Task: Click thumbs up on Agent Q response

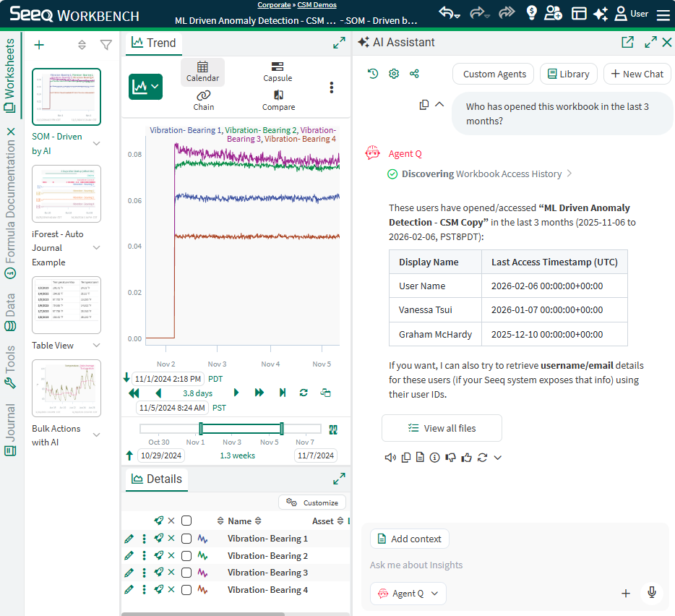Action: click(466, 457)
